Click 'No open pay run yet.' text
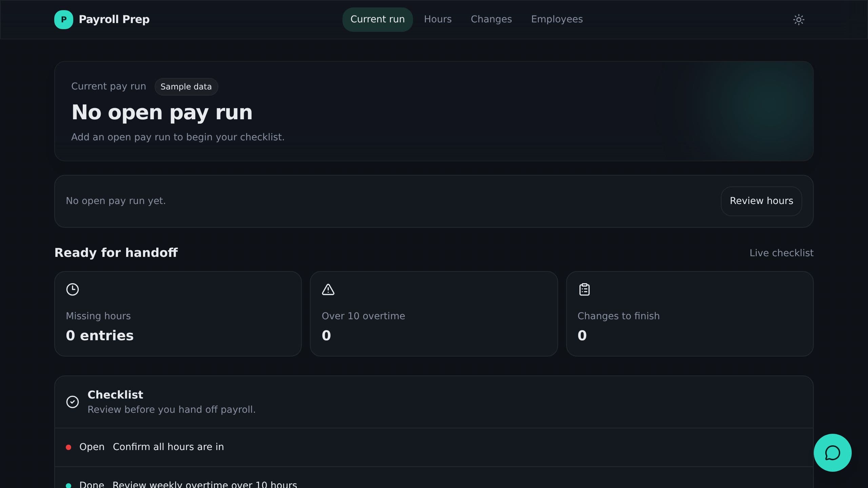Screen dimensions: 868x488 coord(116,201)
